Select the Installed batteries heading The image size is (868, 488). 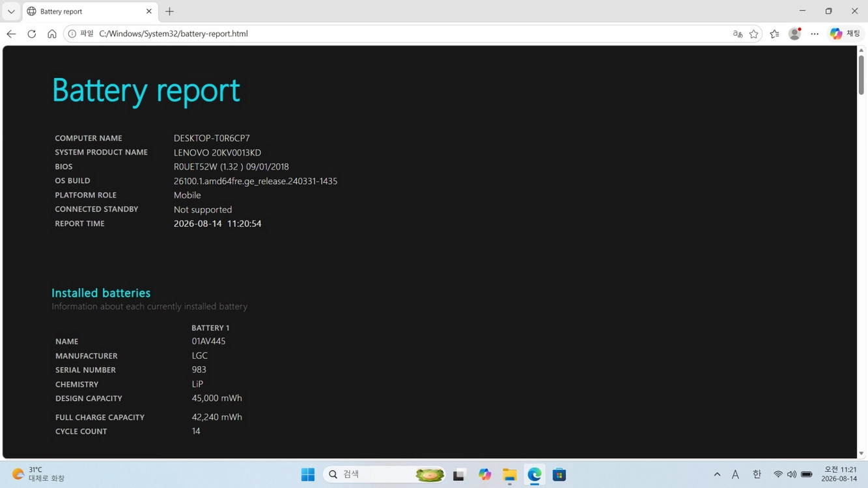click(x=101, y=293)
